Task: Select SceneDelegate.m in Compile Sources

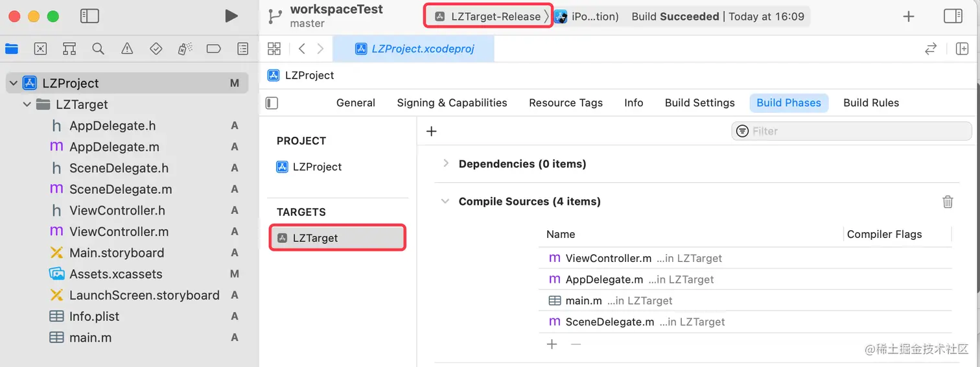Action: tap(745, 322)
